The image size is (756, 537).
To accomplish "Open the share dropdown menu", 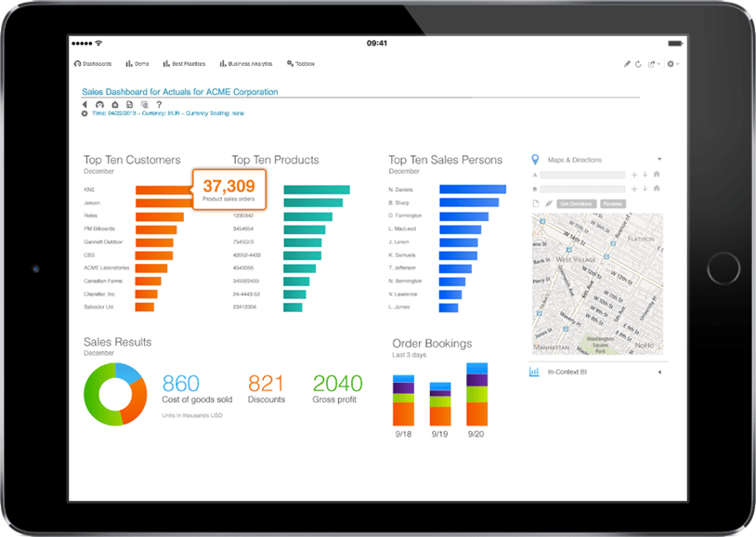I will tap(654, 64).
